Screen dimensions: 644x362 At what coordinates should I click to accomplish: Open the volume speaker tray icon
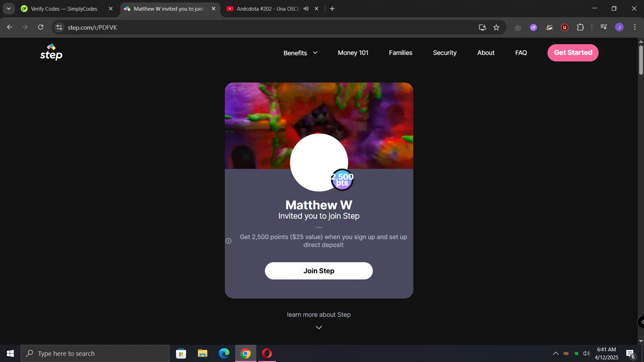click(586, 353)
